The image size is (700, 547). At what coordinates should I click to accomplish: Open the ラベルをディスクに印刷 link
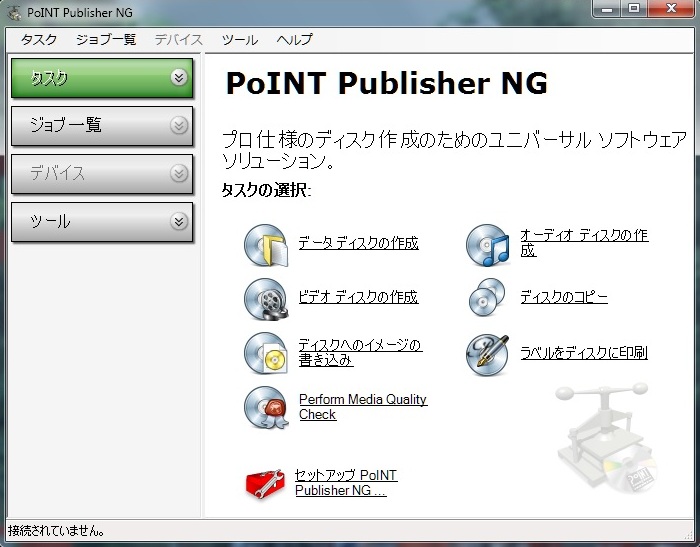click(x=584, y=353)
